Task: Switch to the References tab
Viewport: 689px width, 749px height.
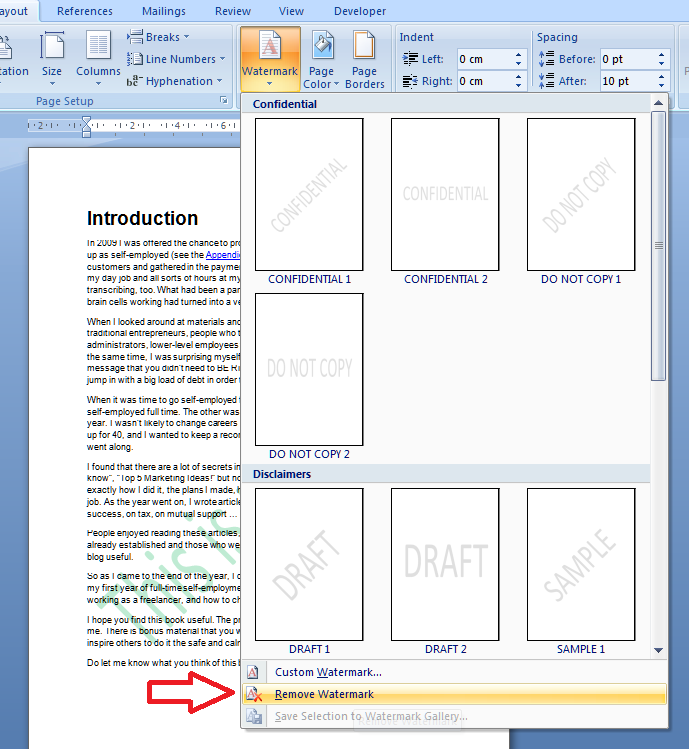Action: pos(85,11)
